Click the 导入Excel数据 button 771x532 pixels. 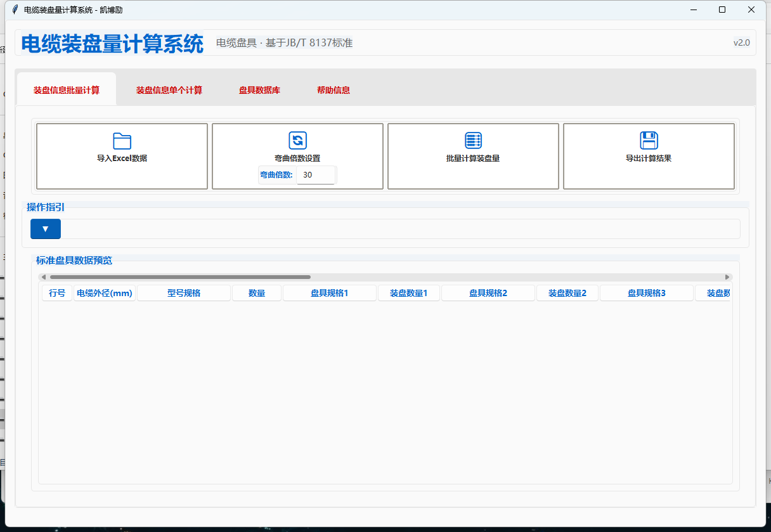pos(122,156)
